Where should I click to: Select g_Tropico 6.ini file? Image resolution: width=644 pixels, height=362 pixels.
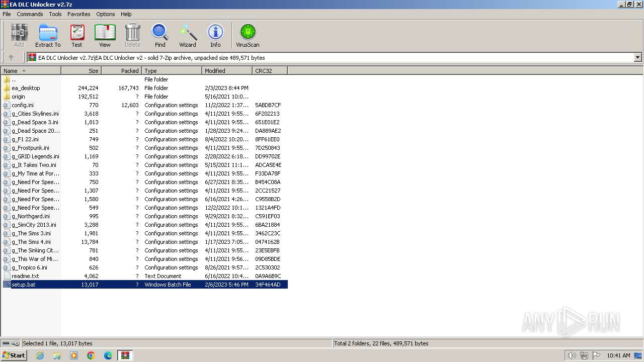pyautogui.click(x=30, y=267)
